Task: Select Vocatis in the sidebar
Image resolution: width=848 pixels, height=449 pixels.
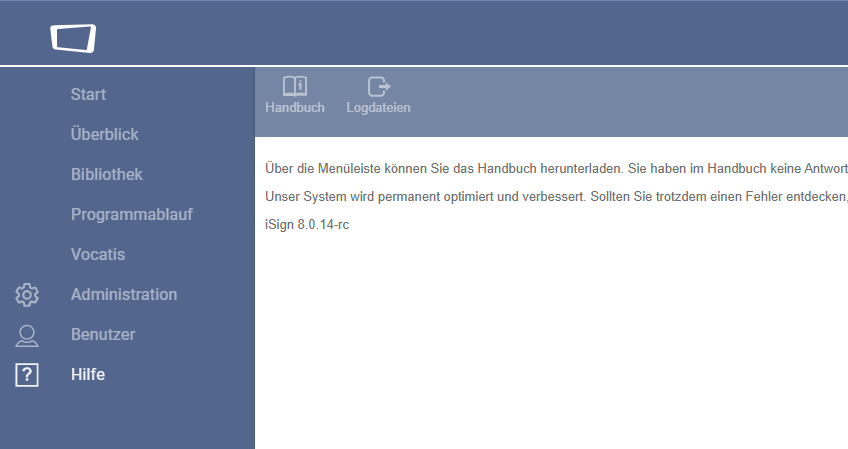Action: coord(98,254)
